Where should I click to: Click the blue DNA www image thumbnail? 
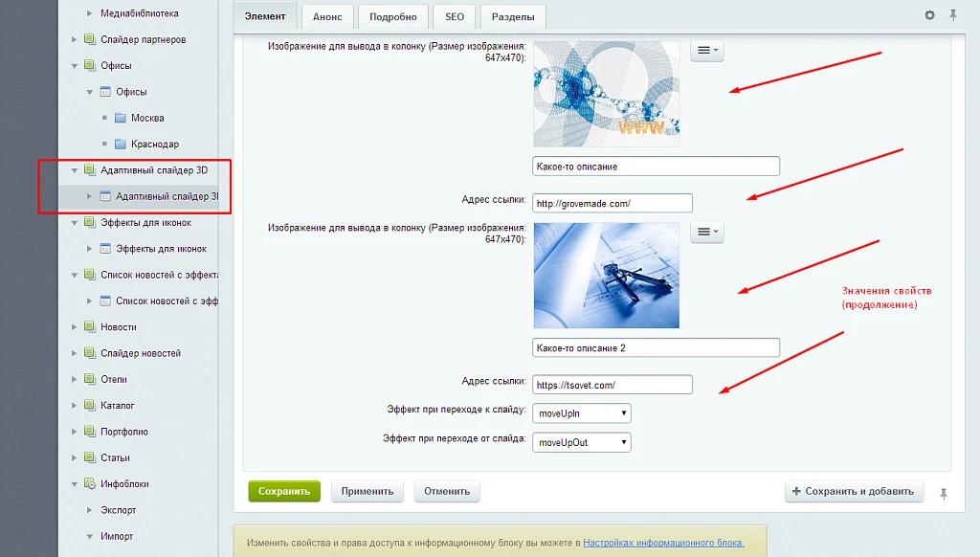click(x=606, y=94)
